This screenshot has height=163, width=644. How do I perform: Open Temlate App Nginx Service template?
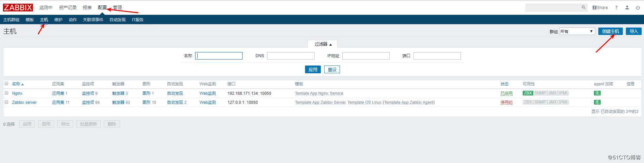point(319,93)
